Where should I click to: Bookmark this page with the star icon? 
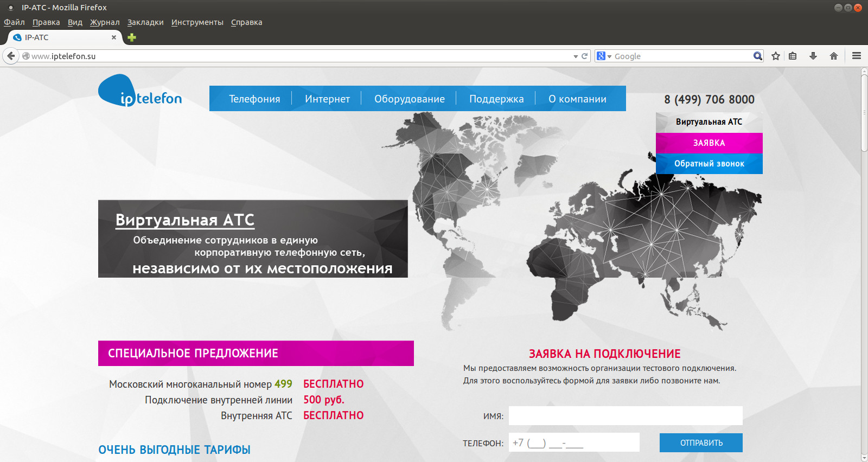click(x=776, y=56)
